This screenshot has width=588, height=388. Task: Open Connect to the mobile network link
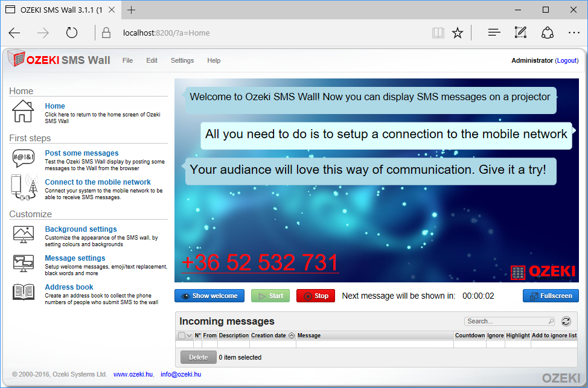click(x=98, y=182)
